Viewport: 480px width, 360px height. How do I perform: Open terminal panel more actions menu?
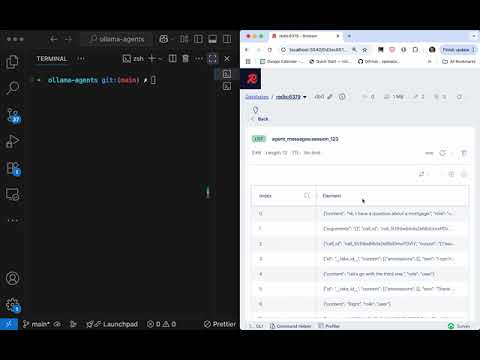[x=199, y=59]
